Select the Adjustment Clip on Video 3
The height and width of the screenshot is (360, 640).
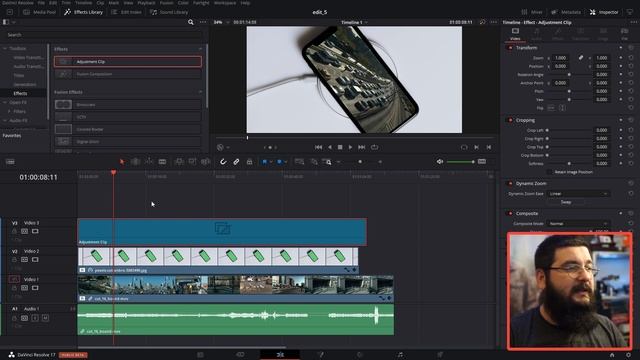222,232
